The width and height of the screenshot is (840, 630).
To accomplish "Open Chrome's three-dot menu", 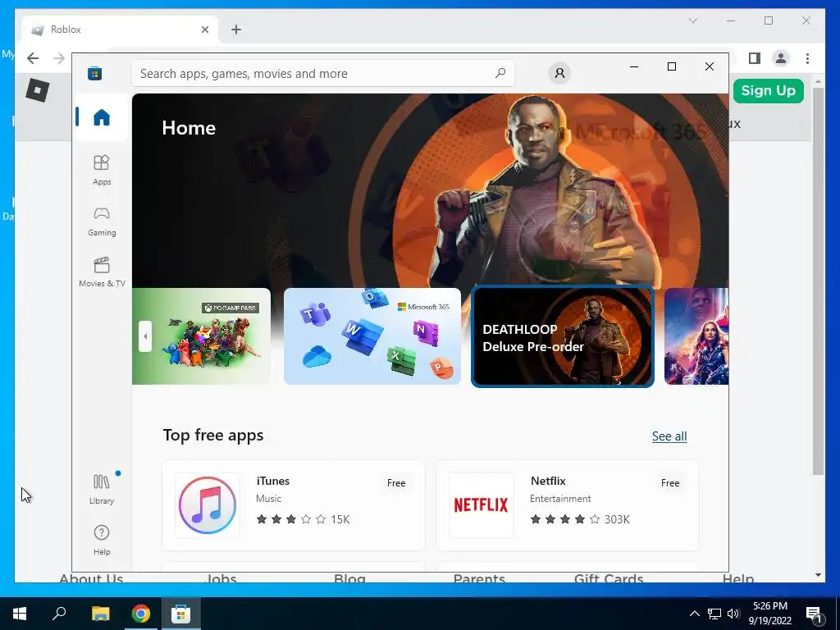I will click(x=807, y=58).
